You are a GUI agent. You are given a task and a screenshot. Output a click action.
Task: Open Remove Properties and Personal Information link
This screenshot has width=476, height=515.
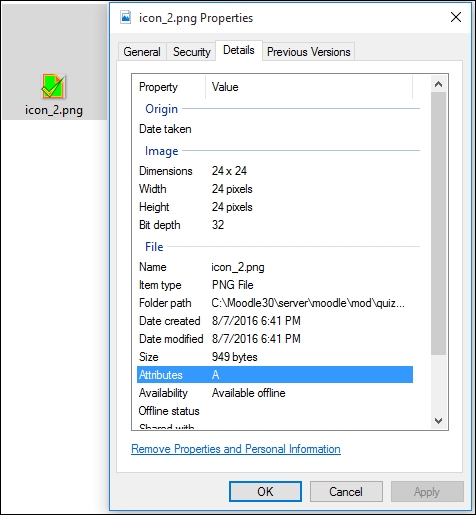click(x=236, y=449)
